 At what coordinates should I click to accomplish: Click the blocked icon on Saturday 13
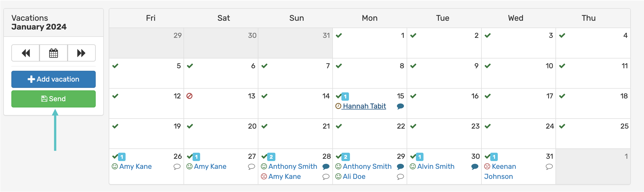coord(190,96)
